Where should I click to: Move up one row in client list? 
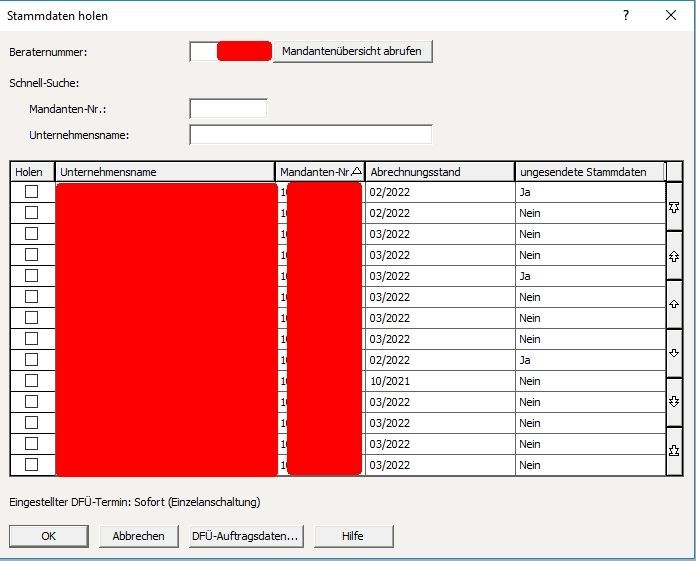[x=674, y=304]
